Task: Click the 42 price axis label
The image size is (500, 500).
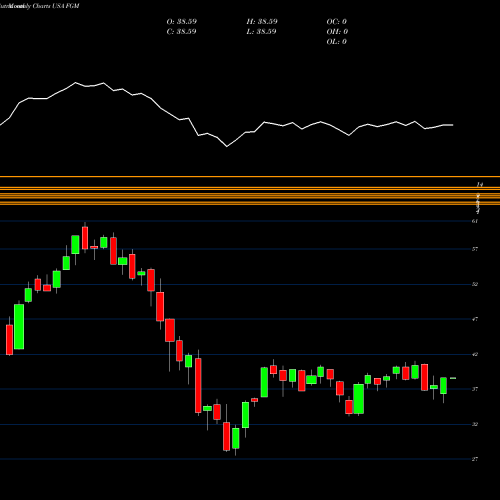Action: click(x=475, y=354)
